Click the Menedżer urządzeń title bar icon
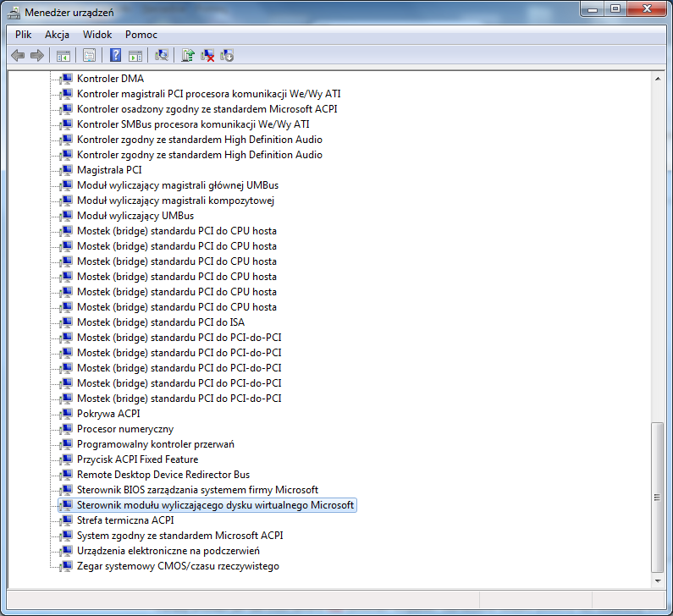The height and width of the screenshot is (616, 673). [x=14, y=13]
